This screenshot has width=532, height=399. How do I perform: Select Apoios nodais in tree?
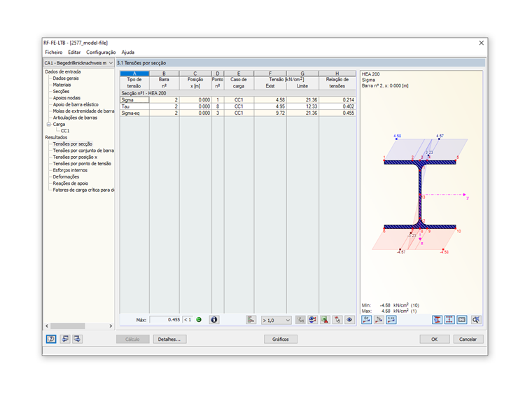click(x=66, y=98)
